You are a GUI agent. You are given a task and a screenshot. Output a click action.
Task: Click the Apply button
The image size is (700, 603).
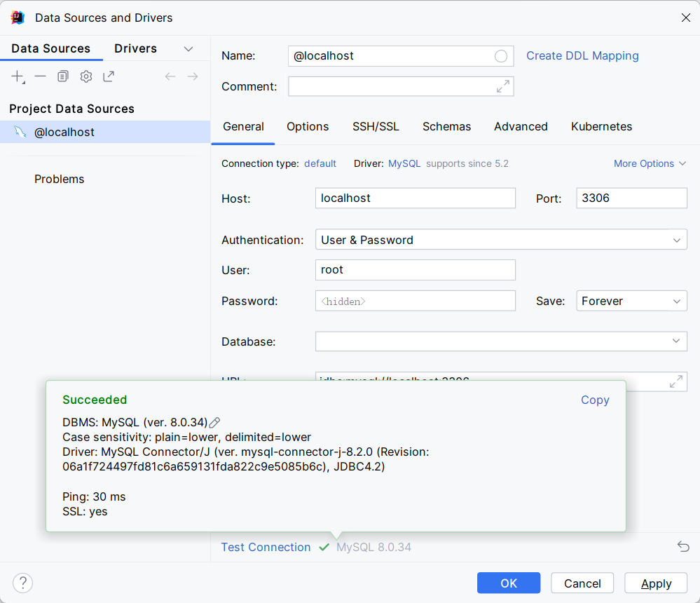(x=656, y=583)
